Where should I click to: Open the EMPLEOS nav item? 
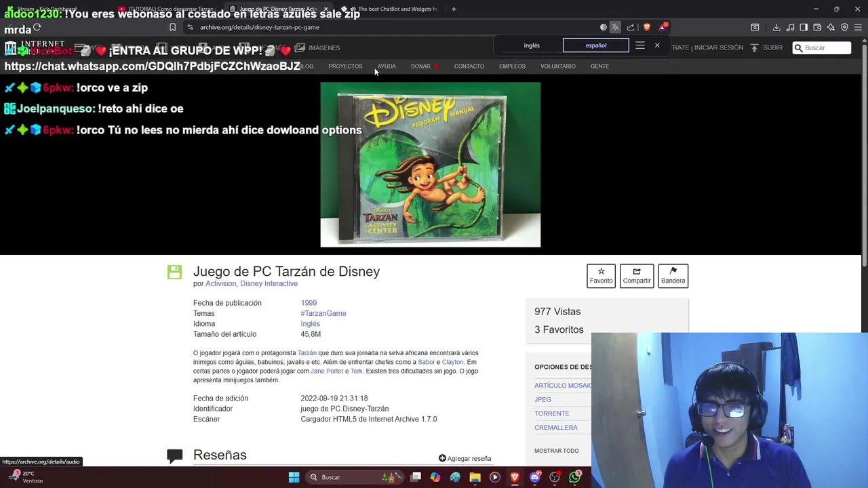512,66
